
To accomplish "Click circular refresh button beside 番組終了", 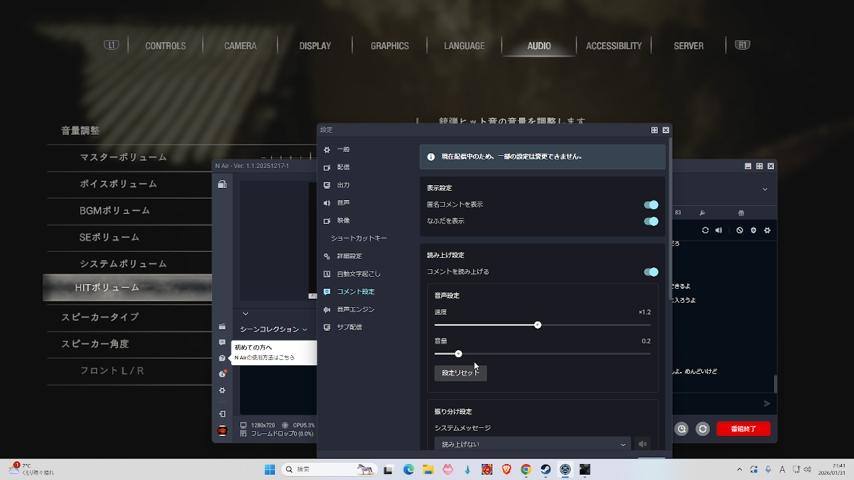I will tap(703, 429).
